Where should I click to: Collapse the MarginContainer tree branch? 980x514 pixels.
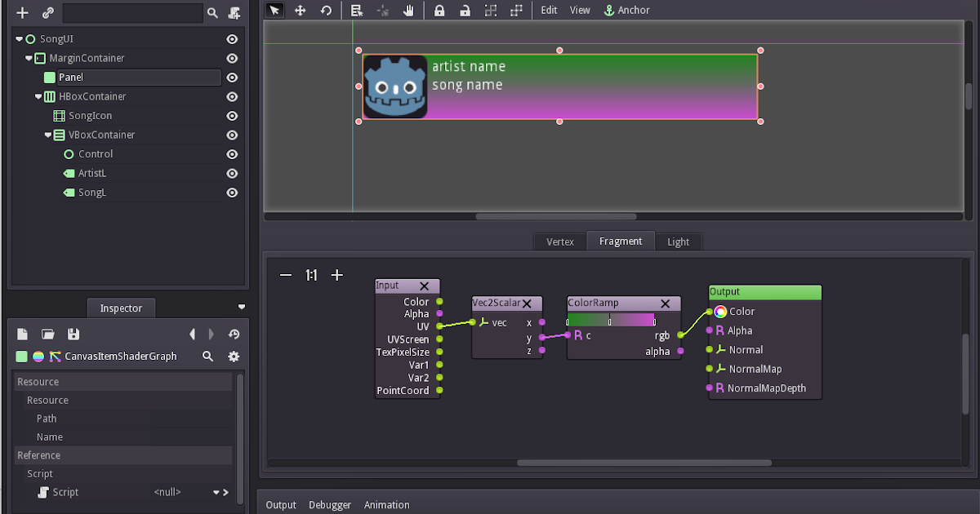[x=27, y=58]
